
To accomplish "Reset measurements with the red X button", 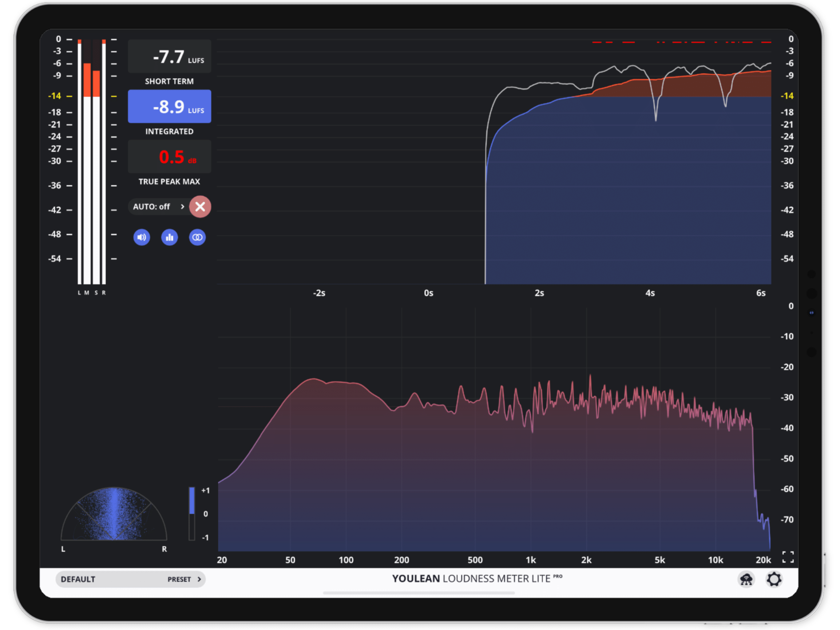I will pos(200,207).
